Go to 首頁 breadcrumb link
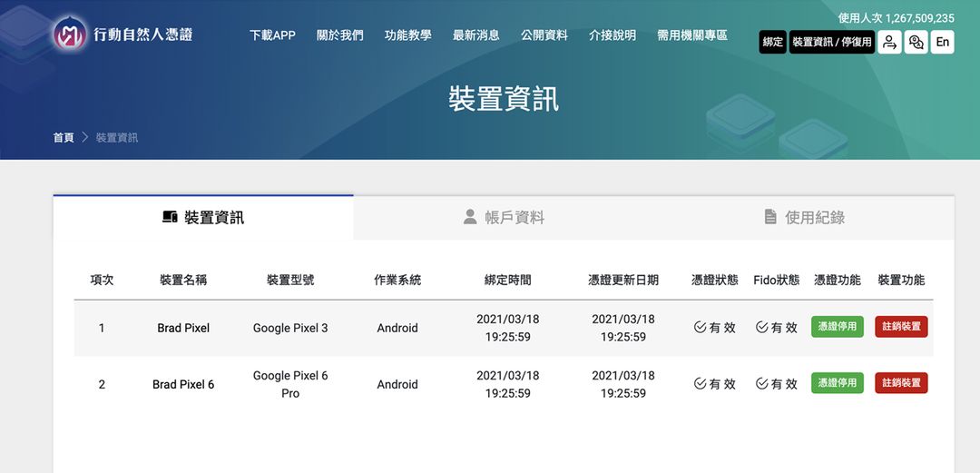 64,138
